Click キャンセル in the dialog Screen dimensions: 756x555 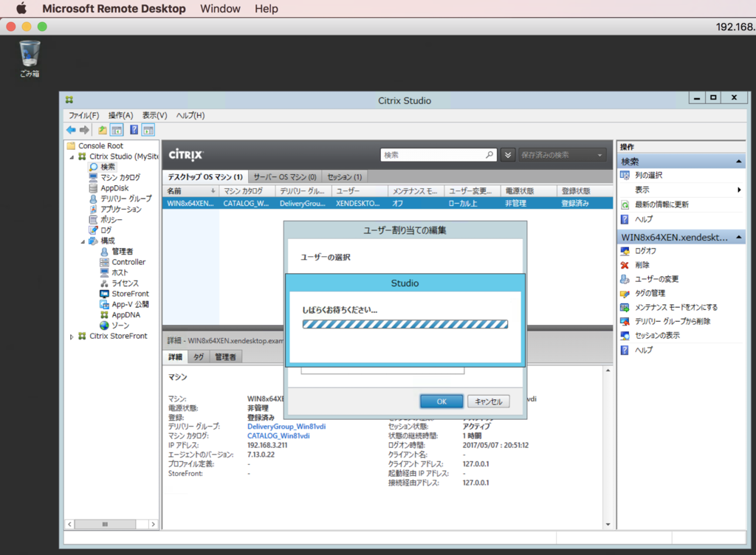(489, 401)
